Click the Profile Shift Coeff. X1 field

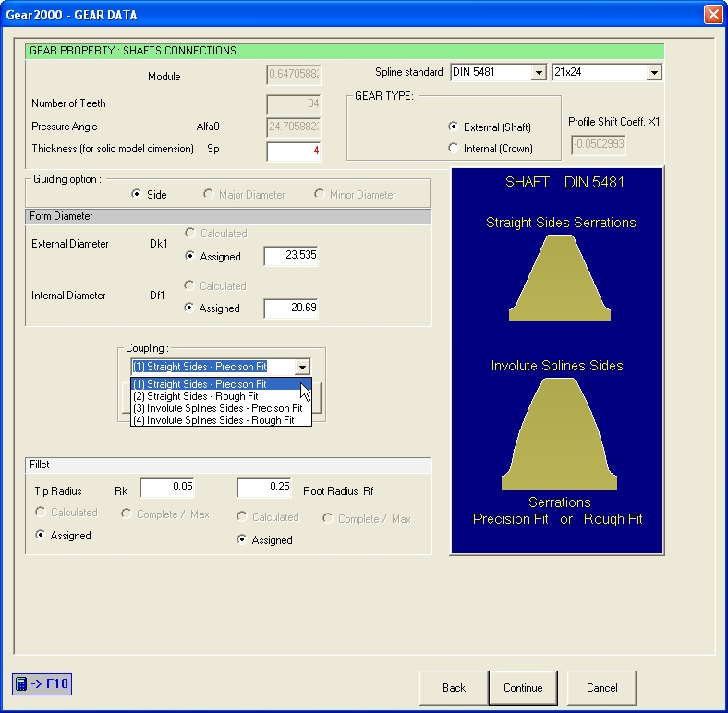[599, 144]
